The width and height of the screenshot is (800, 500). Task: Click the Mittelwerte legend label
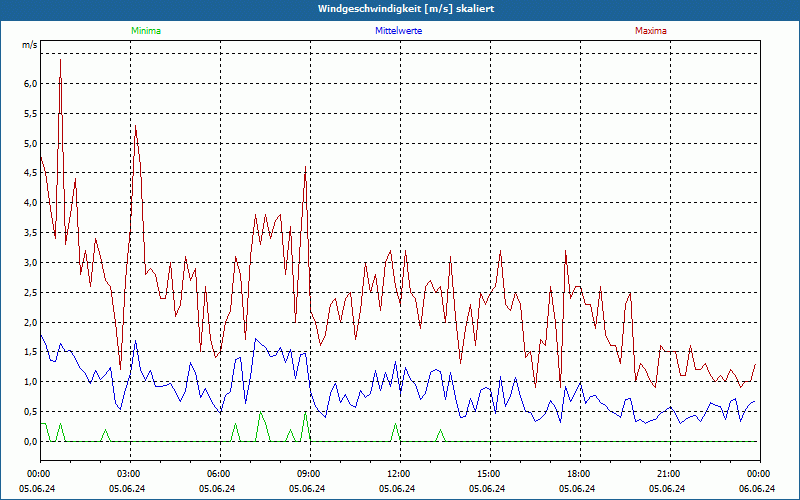[x=398, y=31]
